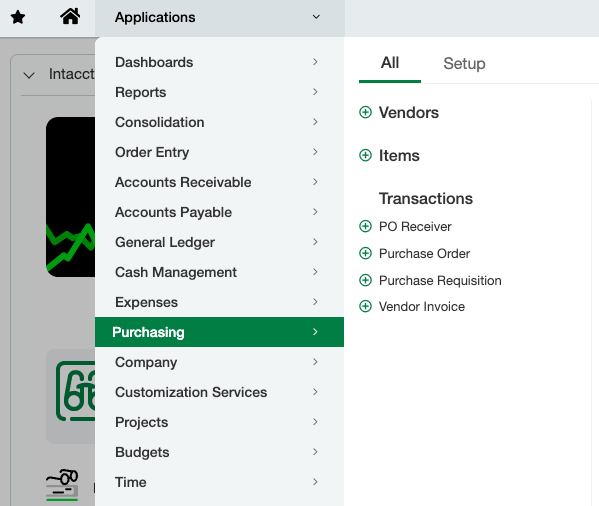Select Cash Management in the applications list
The height and width of the screenshot is (506, 599).
(219, 272)
